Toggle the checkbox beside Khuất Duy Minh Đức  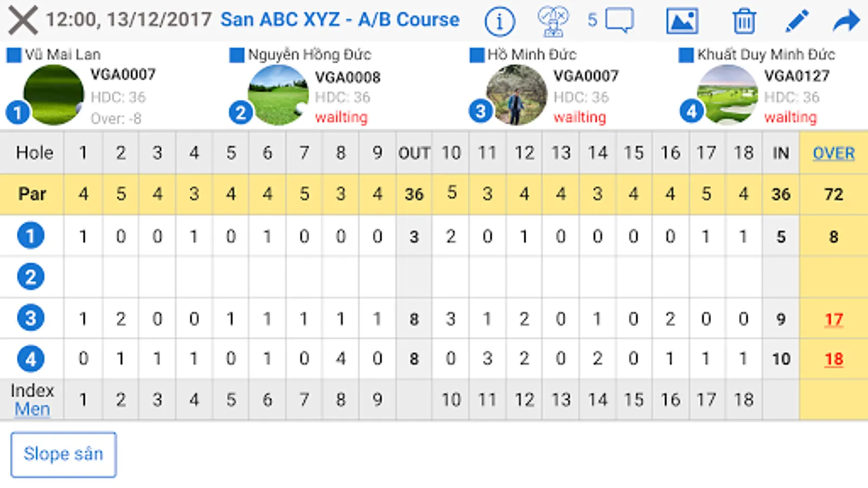(686, 55)
